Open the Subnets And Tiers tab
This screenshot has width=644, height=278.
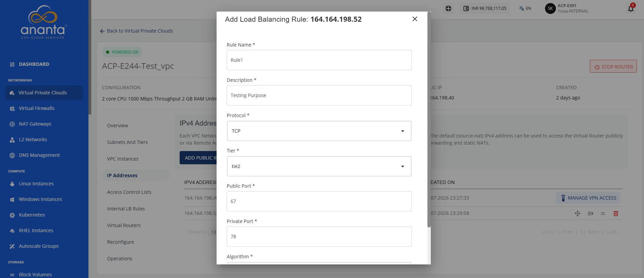[x=127, y=142]
